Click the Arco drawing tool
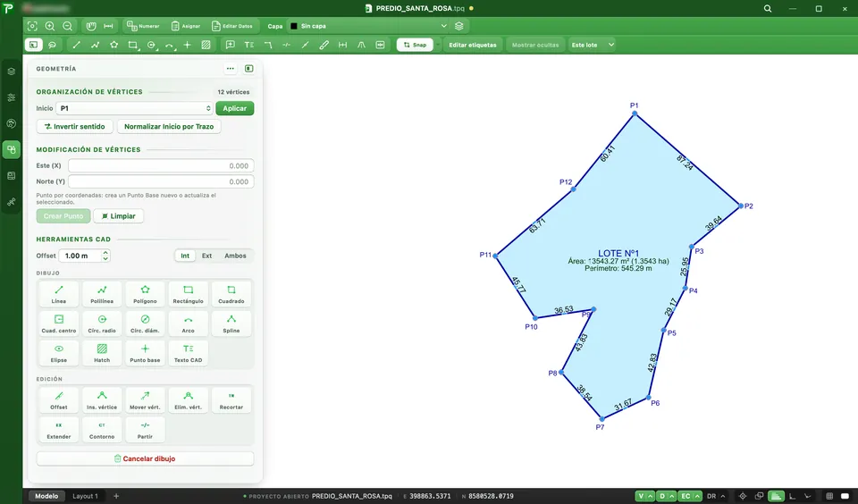This screenshot has width=858, height=504. pos(189,323)
